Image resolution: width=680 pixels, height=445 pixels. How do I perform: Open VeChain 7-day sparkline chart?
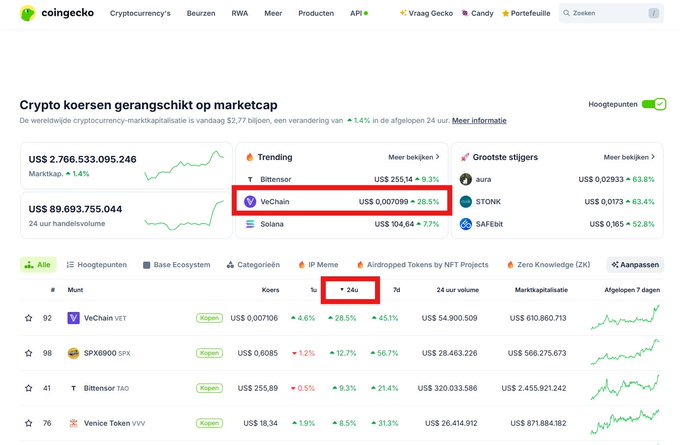click(625, 317)
